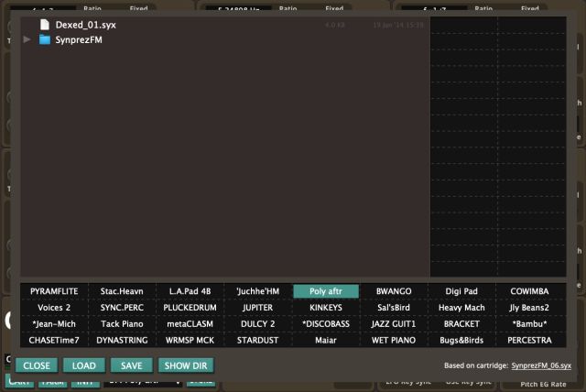Click the WRMSP MCK program slot
The width and height of the screenshot is (586, 392).
[x=190, y=340]
